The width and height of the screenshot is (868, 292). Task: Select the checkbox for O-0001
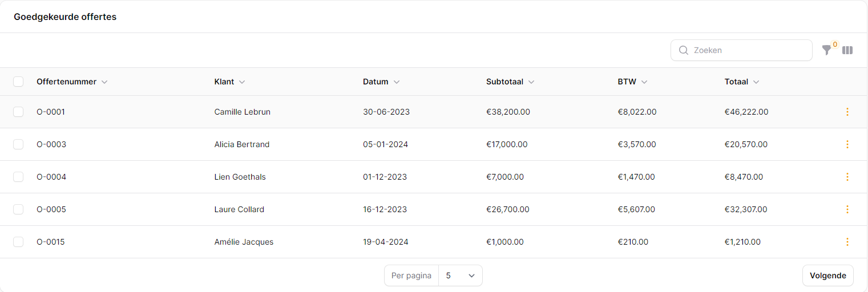[18, 112]
